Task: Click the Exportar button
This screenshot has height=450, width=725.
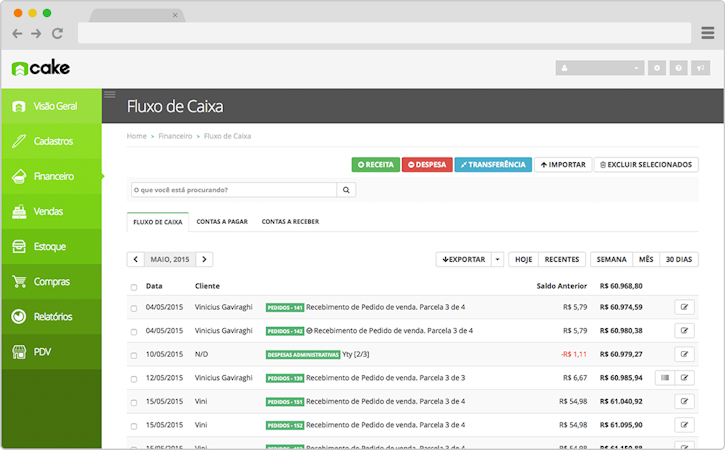Action: 463,259
